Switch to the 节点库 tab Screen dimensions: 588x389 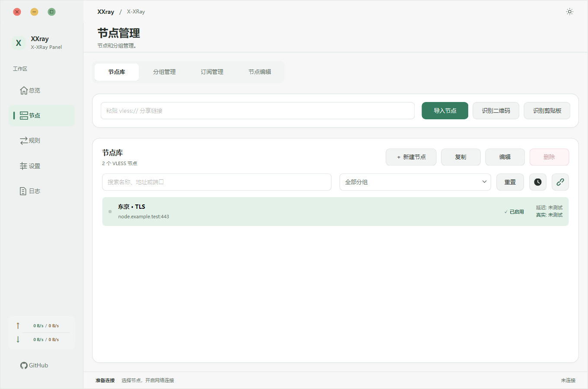click(117, 72)
